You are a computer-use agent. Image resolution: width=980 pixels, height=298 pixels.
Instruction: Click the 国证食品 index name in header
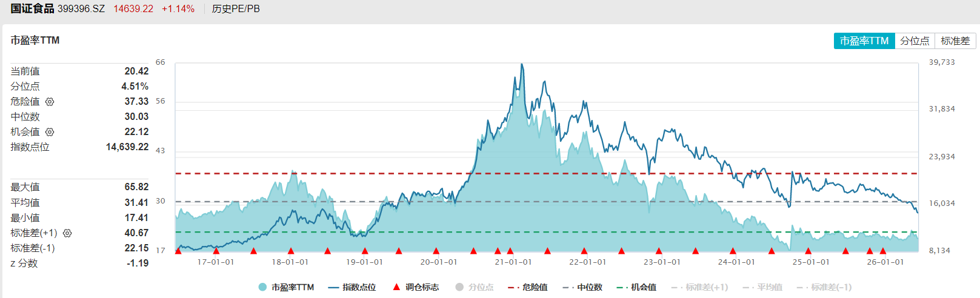pos(32,8)
